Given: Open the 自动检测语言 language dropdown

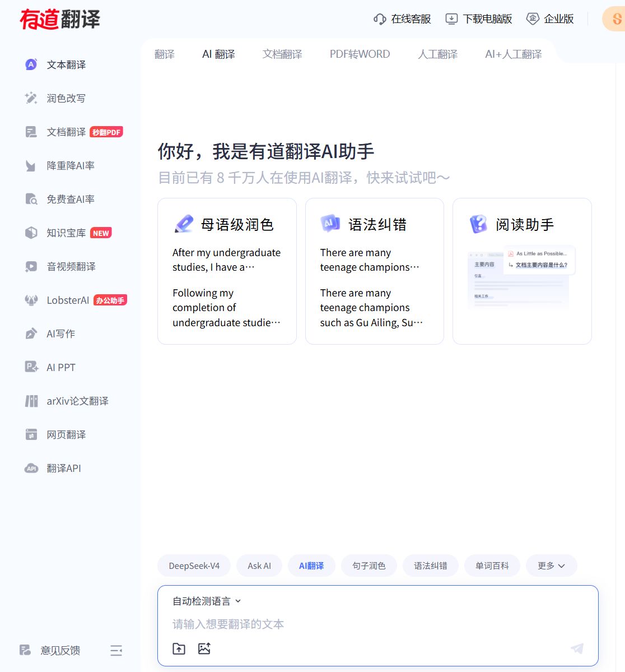Looking at the screenshot, I should [x=207, y=601].
